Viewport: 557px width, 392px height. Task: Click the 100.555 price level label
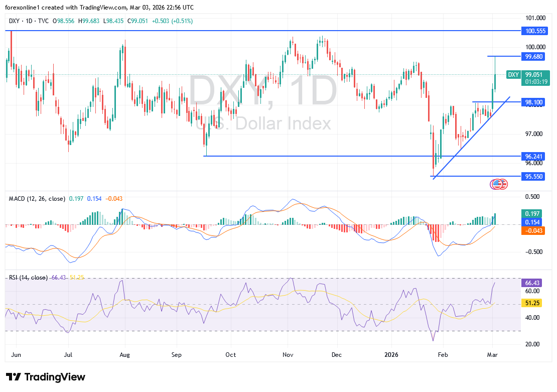pos(533,31)
